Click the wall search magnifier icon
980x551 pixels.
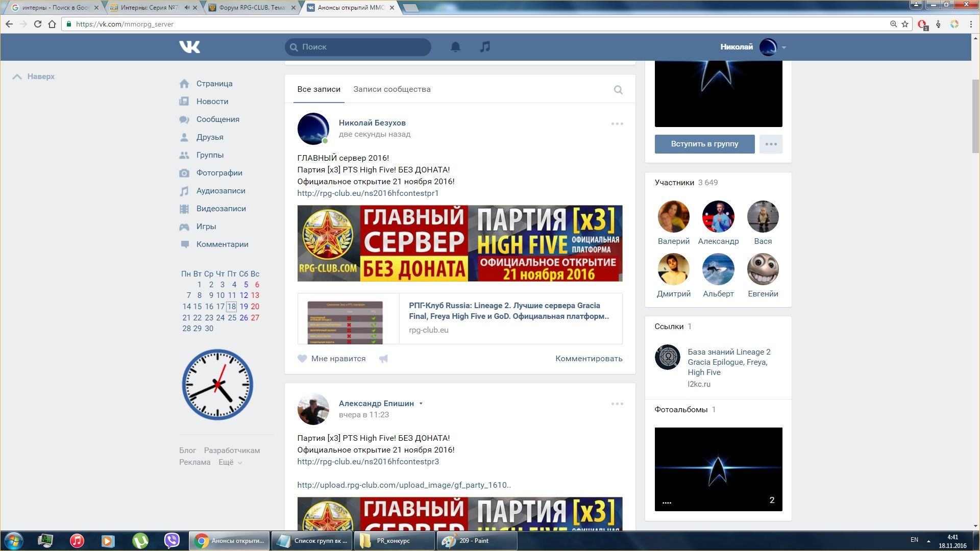pos(618,90)
